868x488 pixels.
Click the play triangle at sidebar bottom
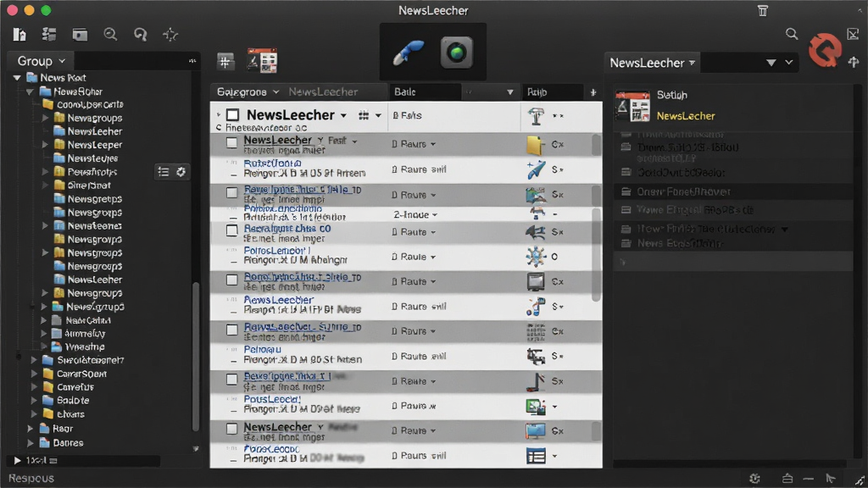[x=17, y=460]
